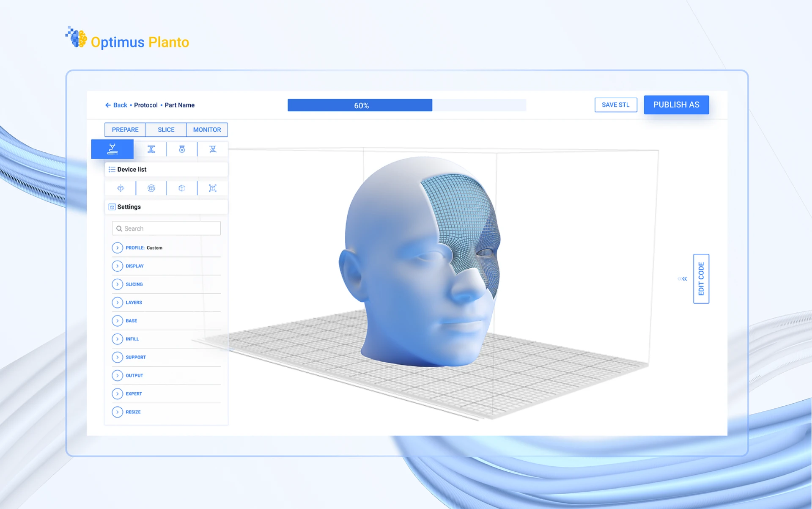
Task: Click the PUBLISH AS button
Action: 676,105
